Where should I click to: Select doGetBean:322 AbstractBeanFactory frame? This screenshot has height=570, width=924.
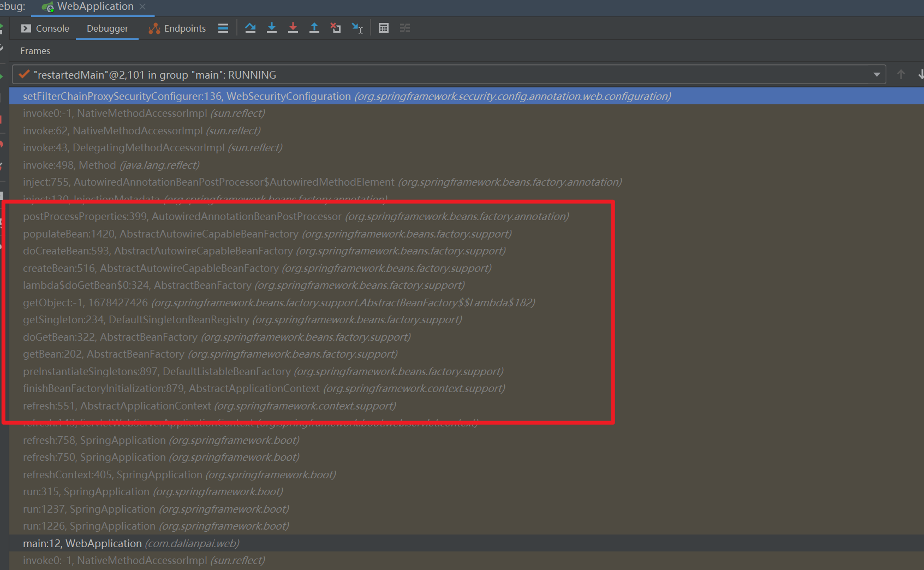pos(466,337)
